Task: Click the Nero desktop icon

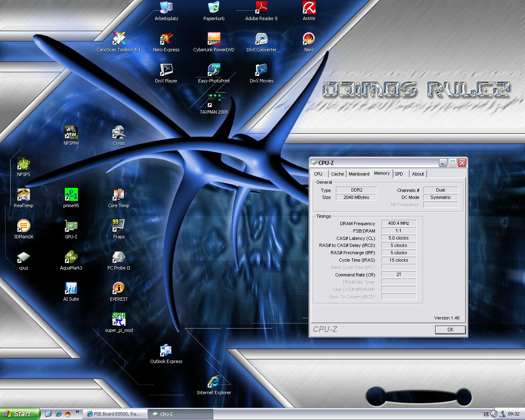Action: click(309, 42)
